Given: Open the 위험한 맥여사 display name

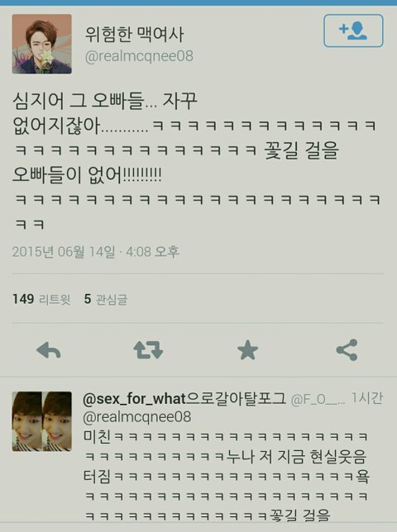Looking at the screenshot, I should tap(135, 34).
